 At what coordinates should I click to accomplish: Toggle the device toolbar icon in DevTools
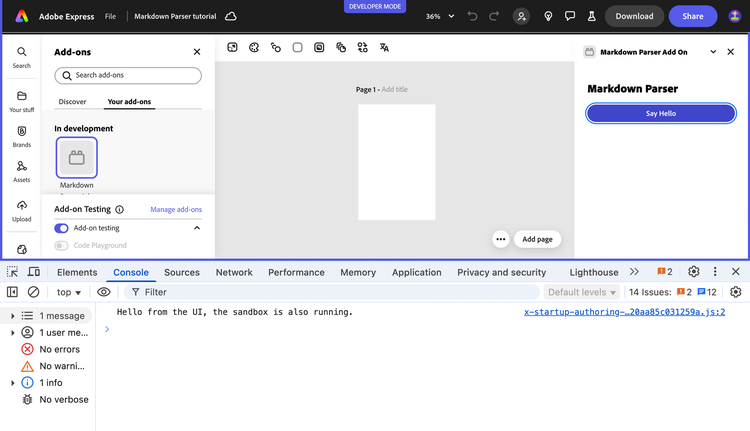tap(34, 272)
